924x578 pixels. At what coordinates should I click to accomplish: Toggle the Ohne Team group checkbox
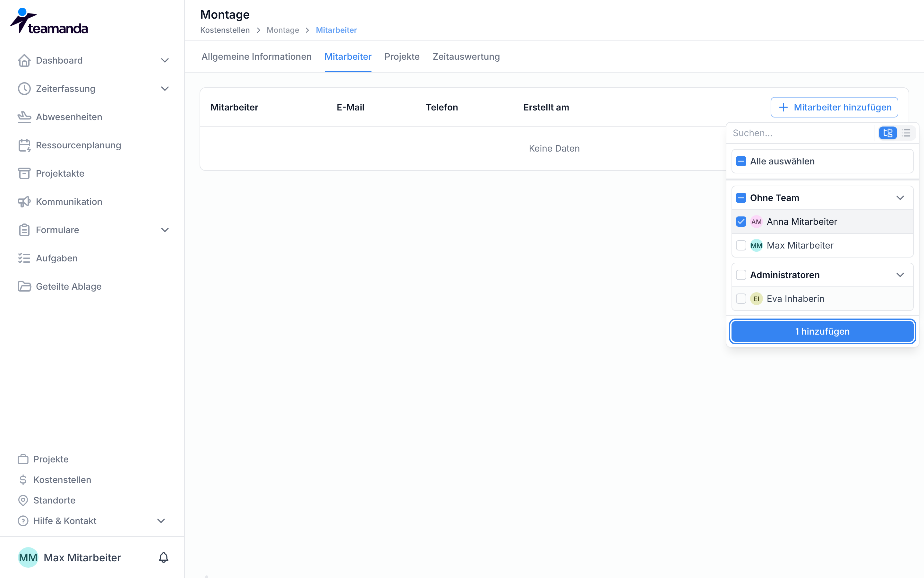point(741,198)
